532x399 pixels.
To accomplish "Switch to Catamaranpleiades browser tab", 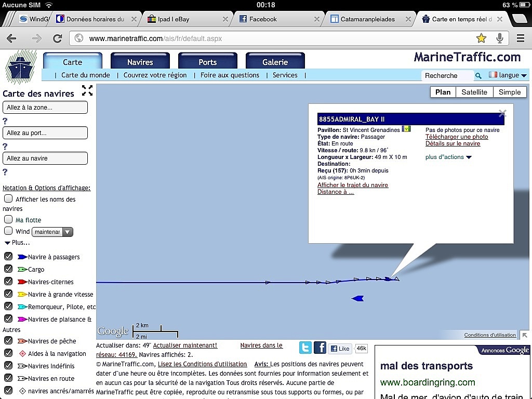I will 368,19.
